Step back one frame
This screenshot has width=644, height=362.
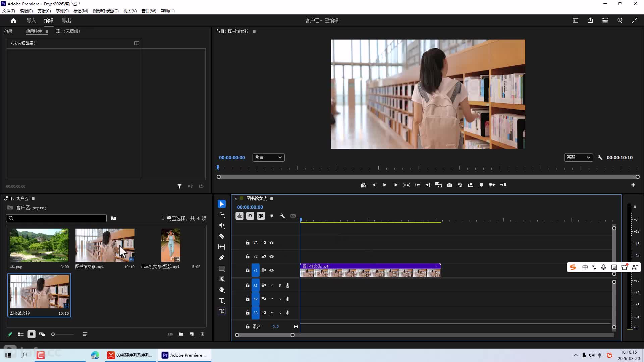click(374, 185)
